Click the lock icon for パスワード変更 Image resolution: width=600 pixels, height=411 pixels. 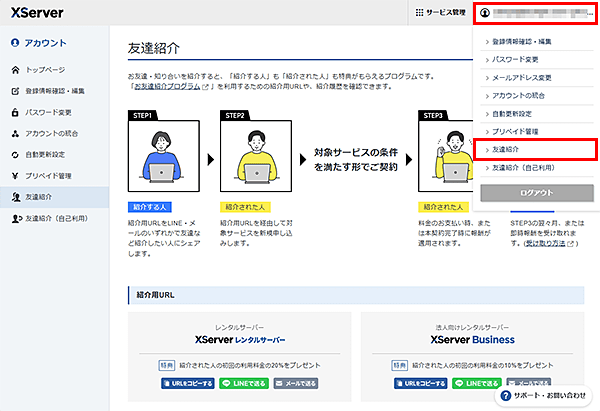(15, 113)
